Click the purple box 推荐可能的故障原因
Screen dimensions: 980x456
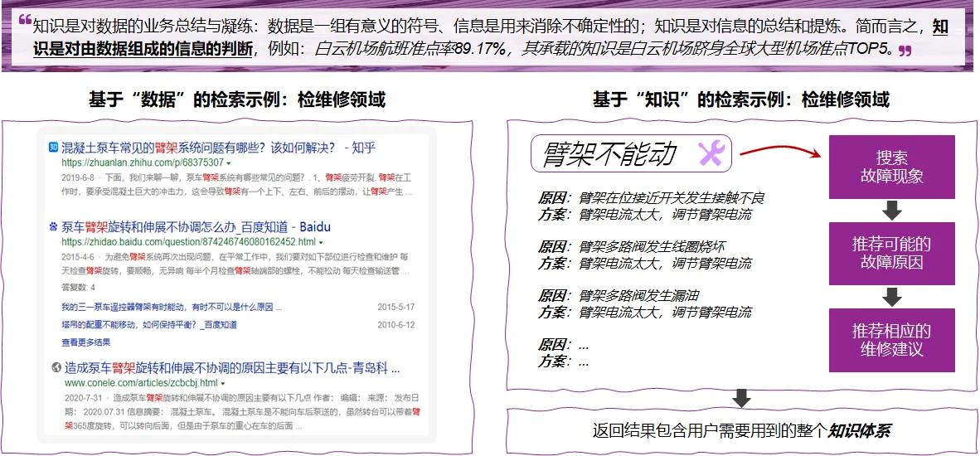point(891,253)
